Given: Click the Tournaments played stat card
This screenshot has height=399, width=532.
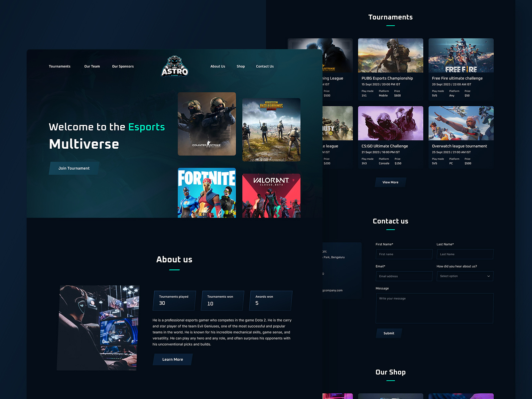Looking at the screenshot, I should pyautogui.click(x=175, y=301).
